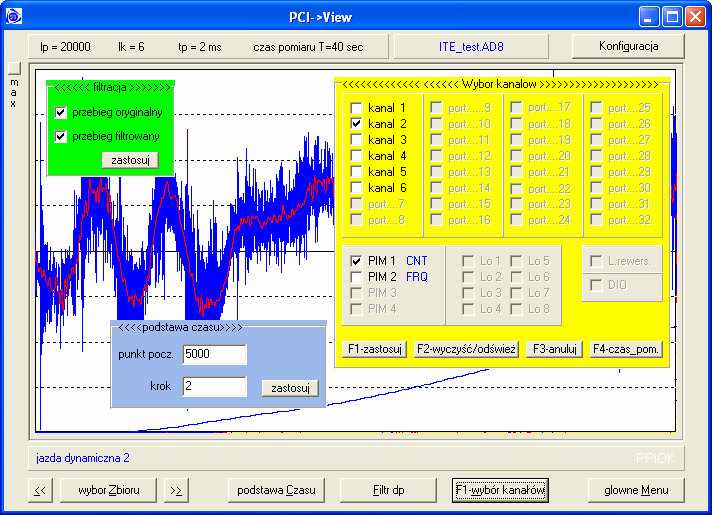
Task: Check the PIM 2 checkbox
Action: [x=356, y=277]
